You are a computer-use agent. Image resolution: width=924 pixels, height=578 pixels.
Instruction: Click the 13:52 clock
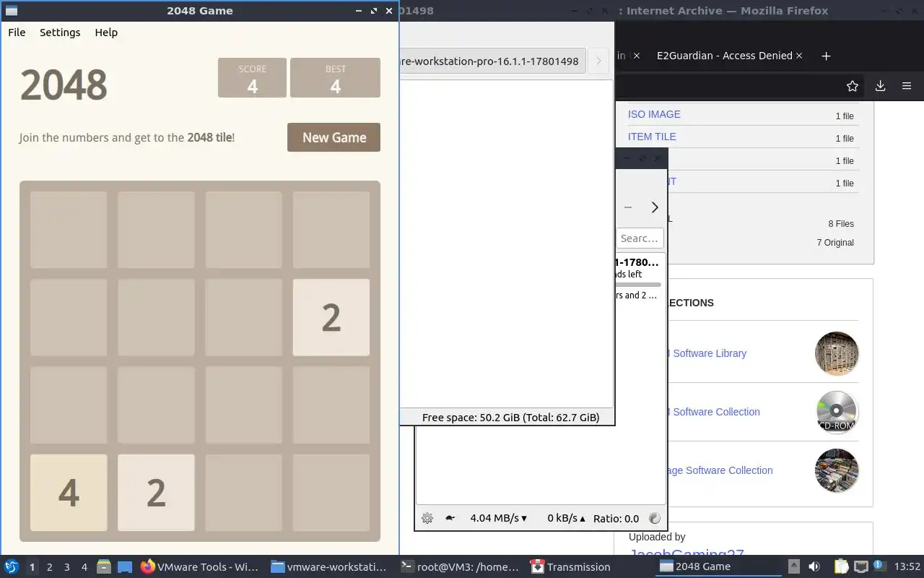(x=907, y=566)
